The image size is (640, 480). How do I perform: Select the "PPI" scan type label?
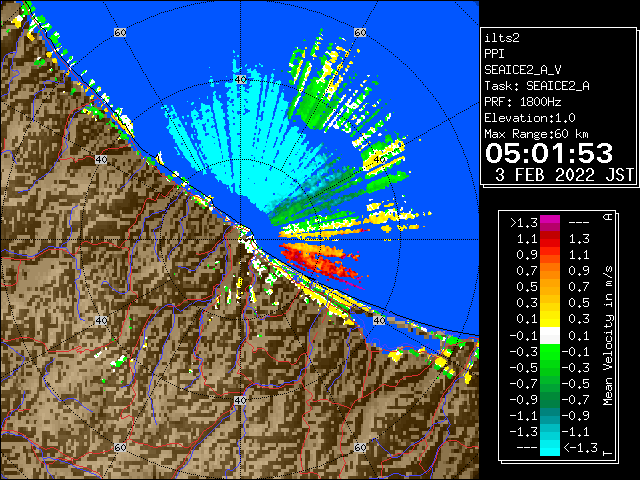click(494, 54)
